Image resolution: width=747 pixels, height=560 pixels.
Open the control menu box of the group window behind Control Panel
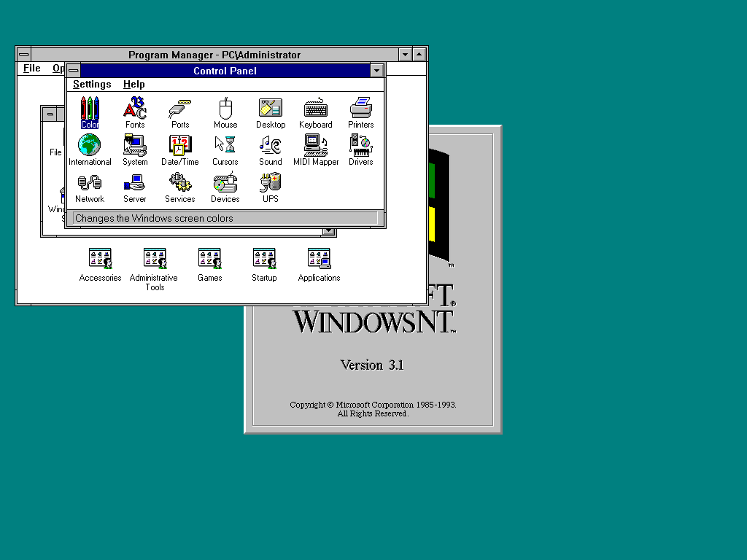(50, 114)
